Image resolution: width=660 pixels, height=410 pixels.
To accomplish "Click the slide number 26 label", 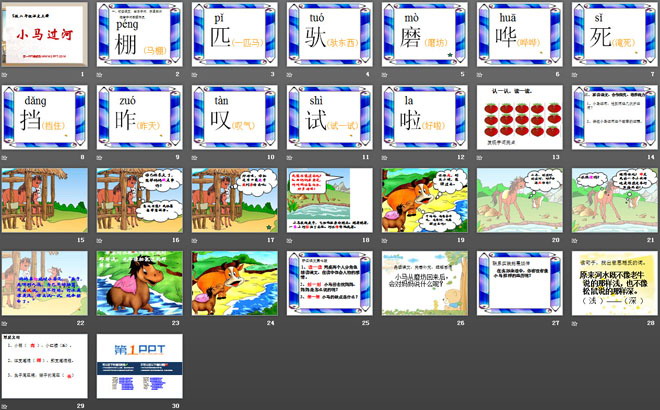I will [460, 323].
